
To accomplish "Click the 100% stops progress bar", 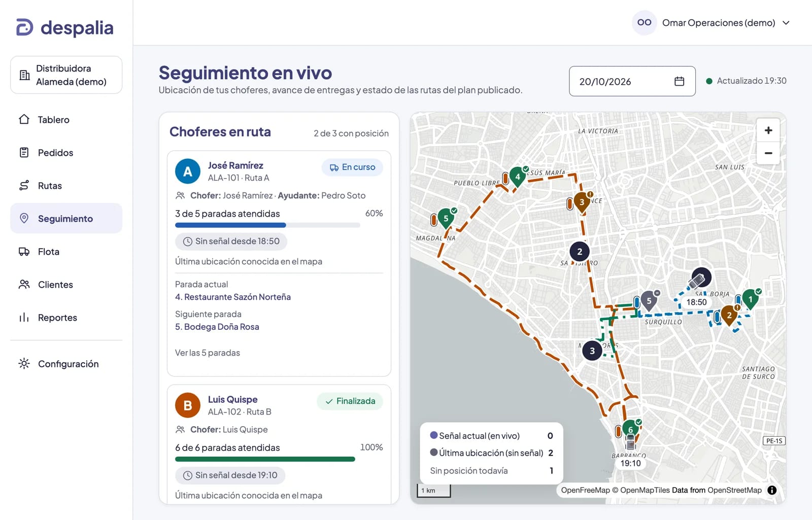I will (x=265, y=459).
